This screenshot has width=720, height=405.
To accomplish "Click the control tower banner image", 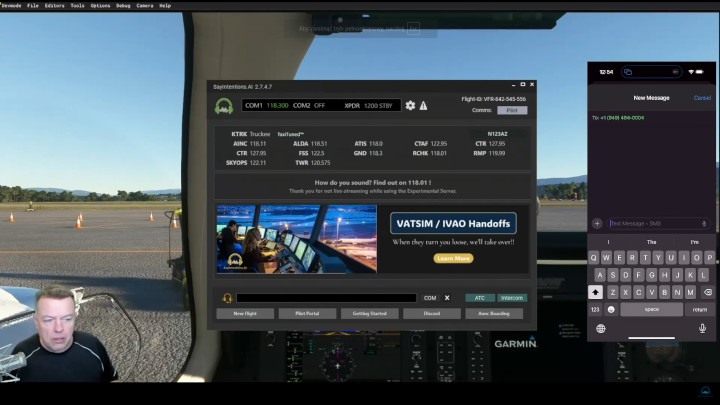I will pos(297,239).
